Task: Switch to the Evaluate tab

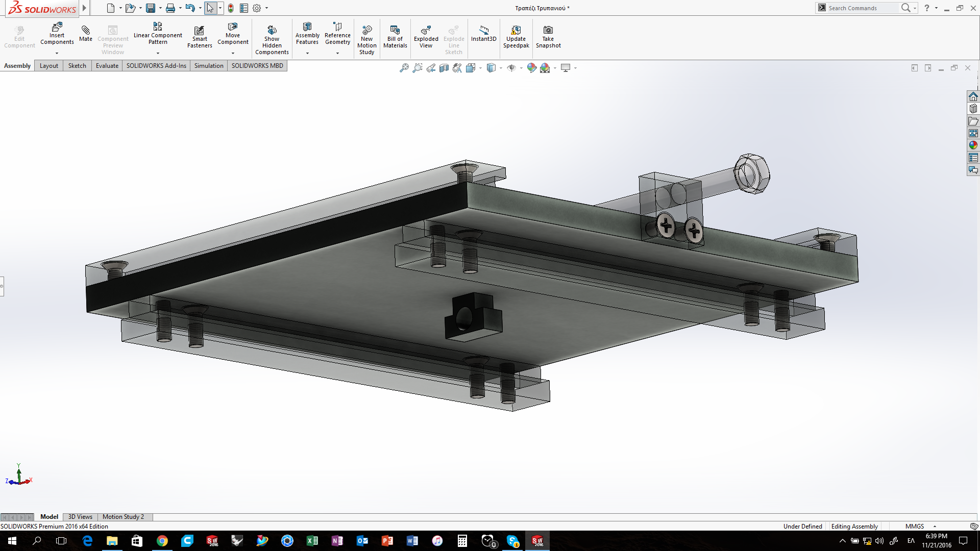Action: tap(107, 66)
